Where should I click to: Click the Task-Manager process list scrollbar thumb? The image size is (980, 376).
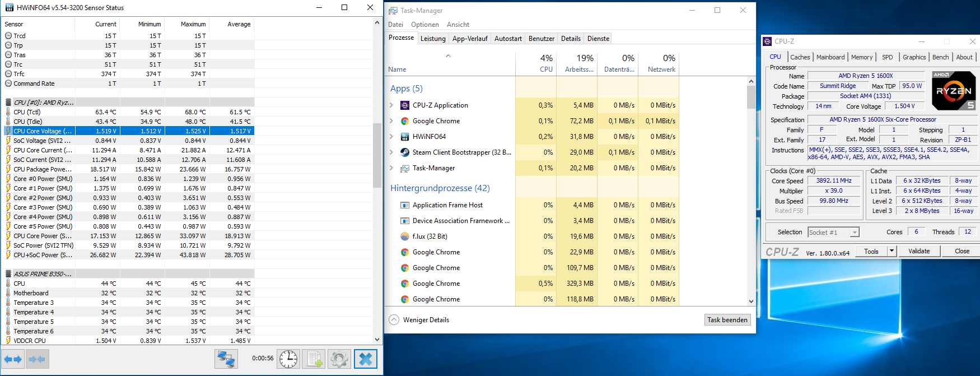(751, 98)
